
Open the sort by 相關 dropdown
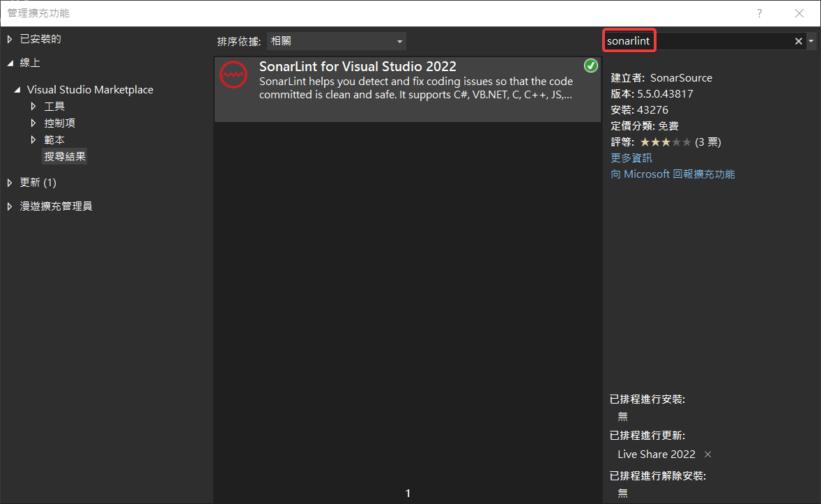(336, 41)
